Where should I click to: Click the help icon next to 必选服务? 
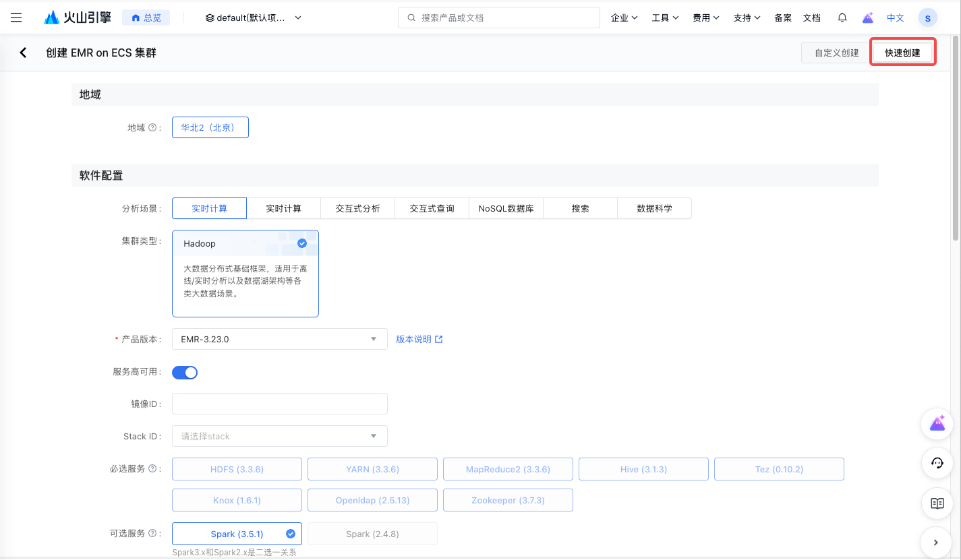coord(152,468)
